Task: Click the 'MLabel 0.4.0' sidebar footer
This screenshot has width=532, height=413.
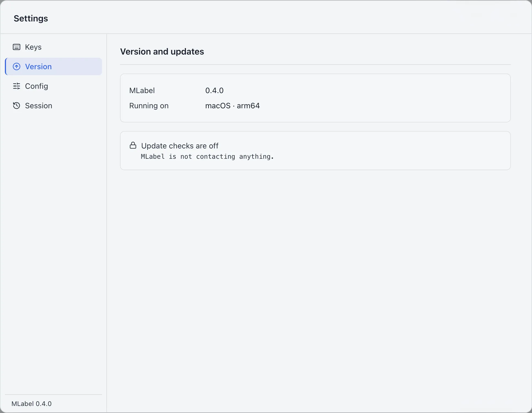Action: coord(31,404)
